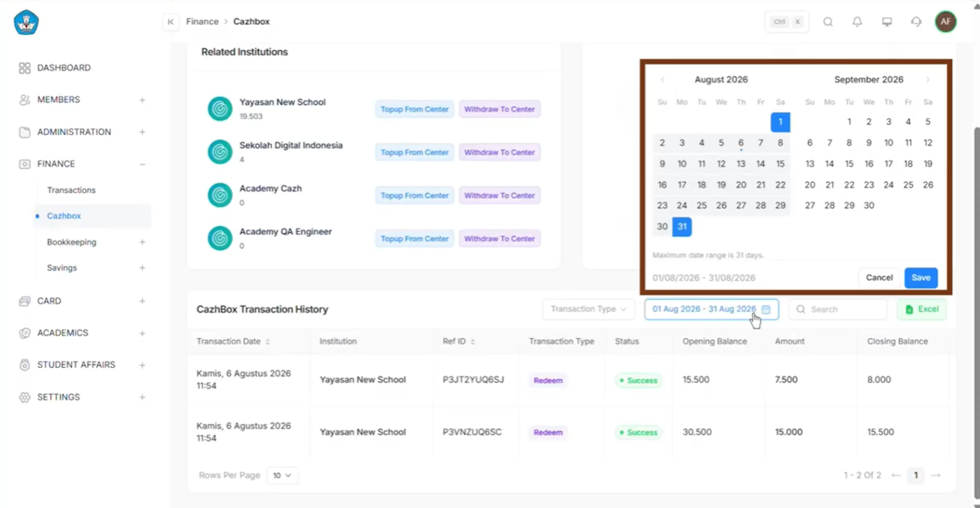Expand the Student Affairs menu plus sign
980x508 pixels.
pyautogui.click(x=142, y=365)
